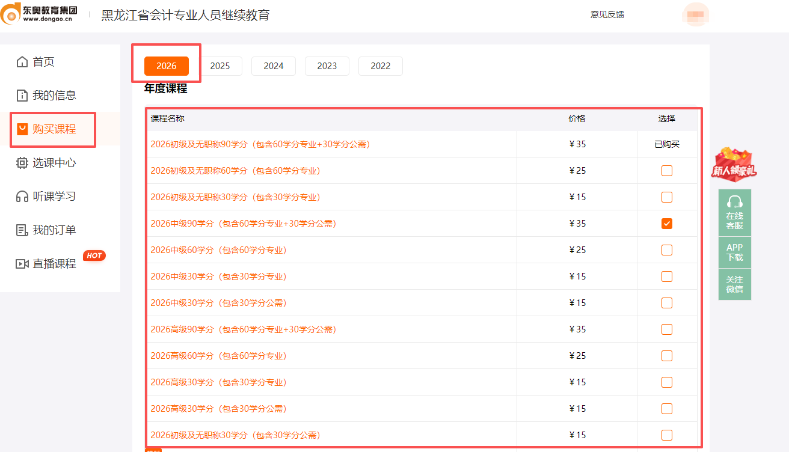Open 购买课程 in the sidebar
The width and height of the screenshot is (789, 452).
54,129
